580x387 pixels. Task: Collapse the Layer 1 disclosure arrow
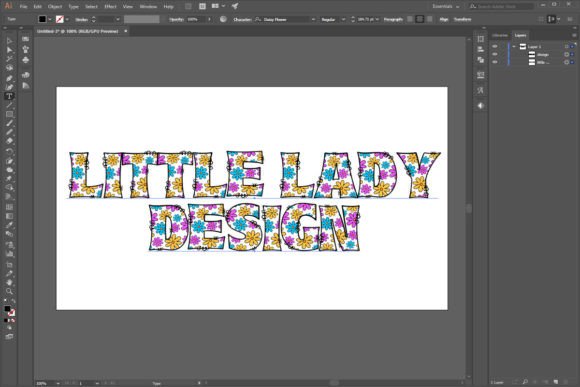coord(514,46)
